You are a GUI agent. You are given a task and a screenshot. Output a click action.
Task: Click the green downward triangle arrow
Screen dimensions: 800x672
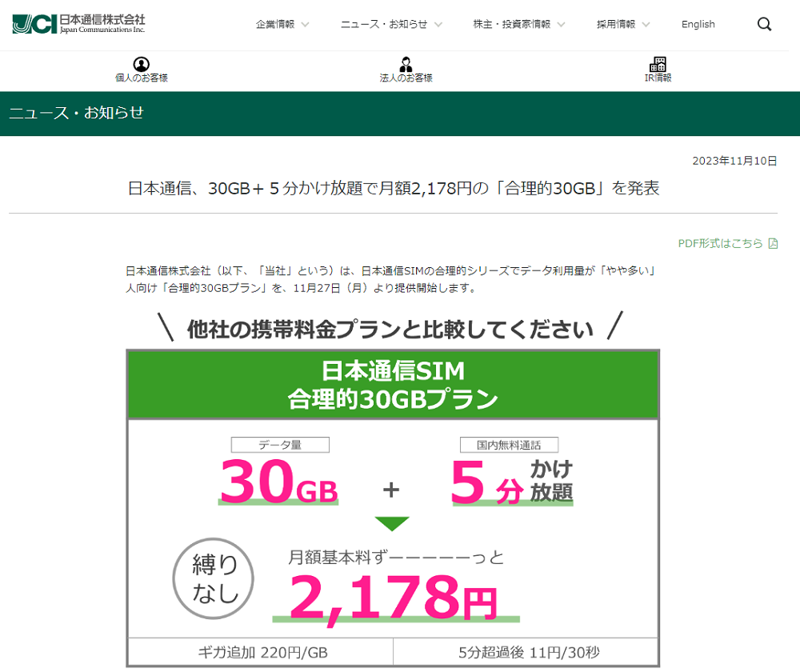pyautogui.click(x=392, y=523)
